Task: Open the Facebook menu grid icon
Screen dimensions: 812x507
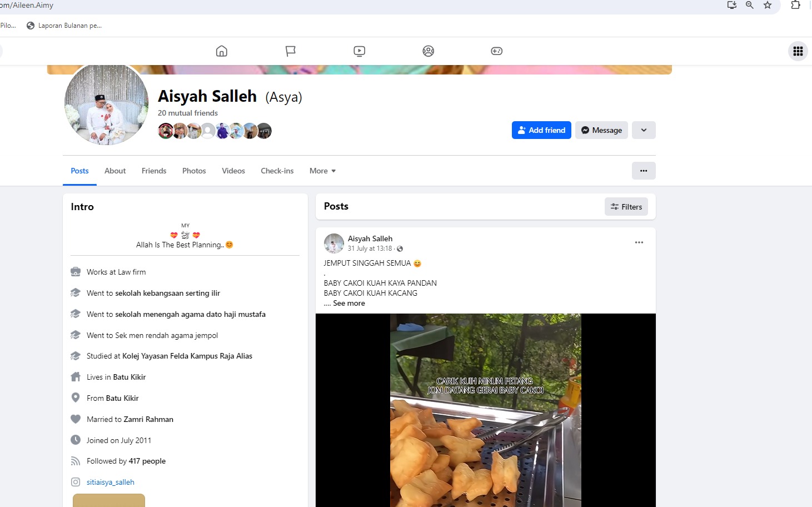Action: click(x=798, y=51)
